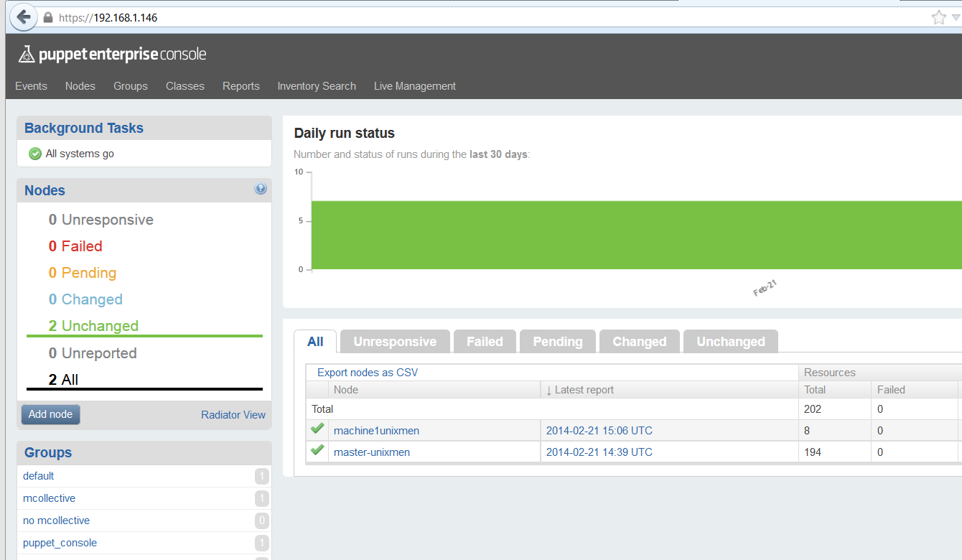Click the padlock icon in address bar
This screenshot has height=560, width=962.
(48, 17)
